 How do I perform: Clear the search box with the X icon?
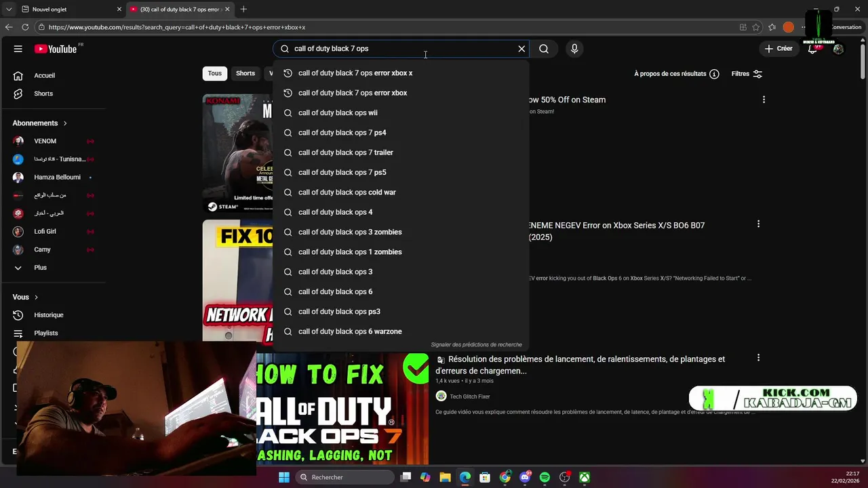(x=521, y=49)
